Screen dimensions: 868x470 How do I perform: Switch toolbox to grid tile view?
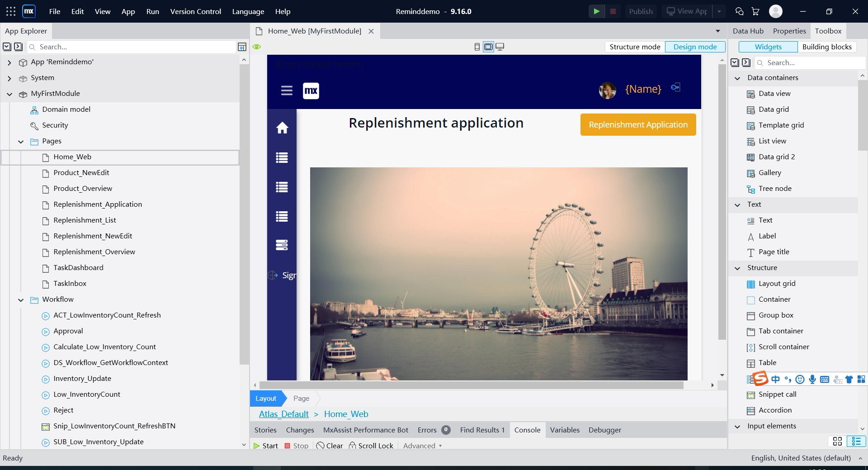837,441
